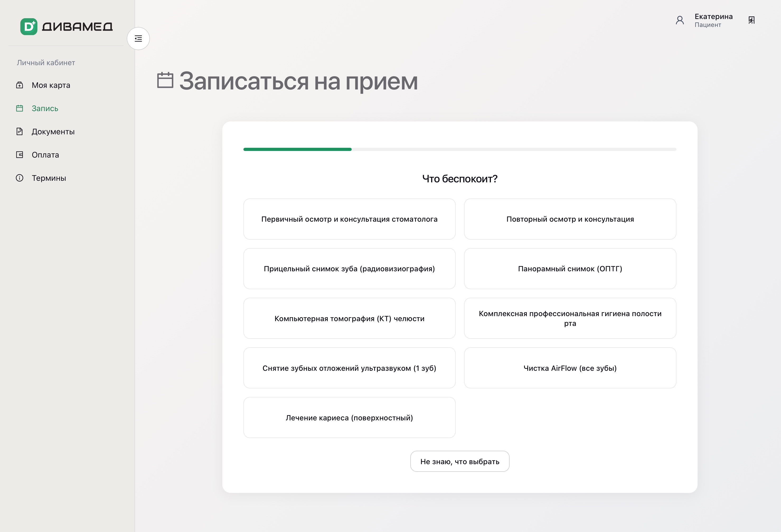Pick Компьютерная томография (КТ) челюсти
This screenshot has width=781, height=532.
pos(349,319)
